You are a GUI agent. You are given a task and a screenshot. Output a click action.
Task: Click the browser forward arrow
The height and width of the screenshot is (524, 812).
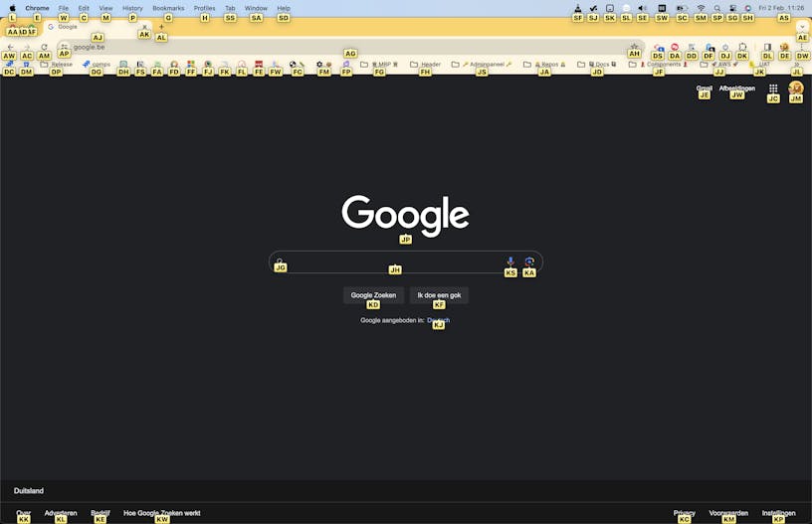pos(27,47)
